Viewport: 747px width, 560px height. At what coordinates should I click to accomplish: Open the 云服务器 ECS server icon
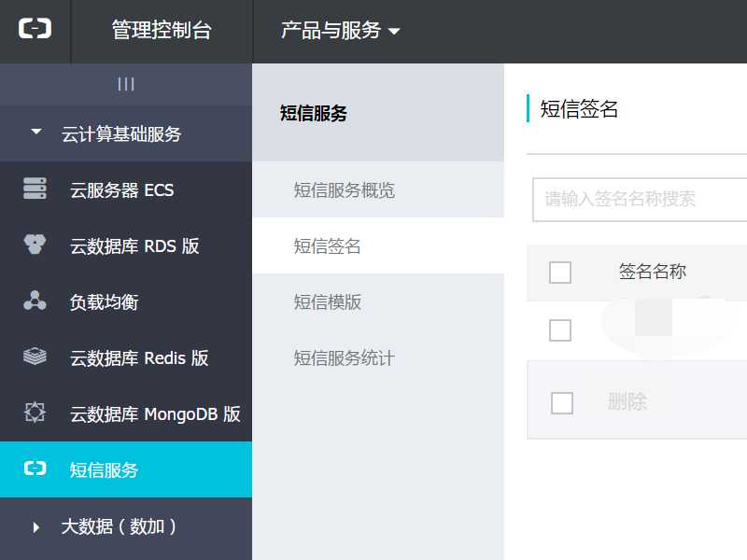(35, 189)
